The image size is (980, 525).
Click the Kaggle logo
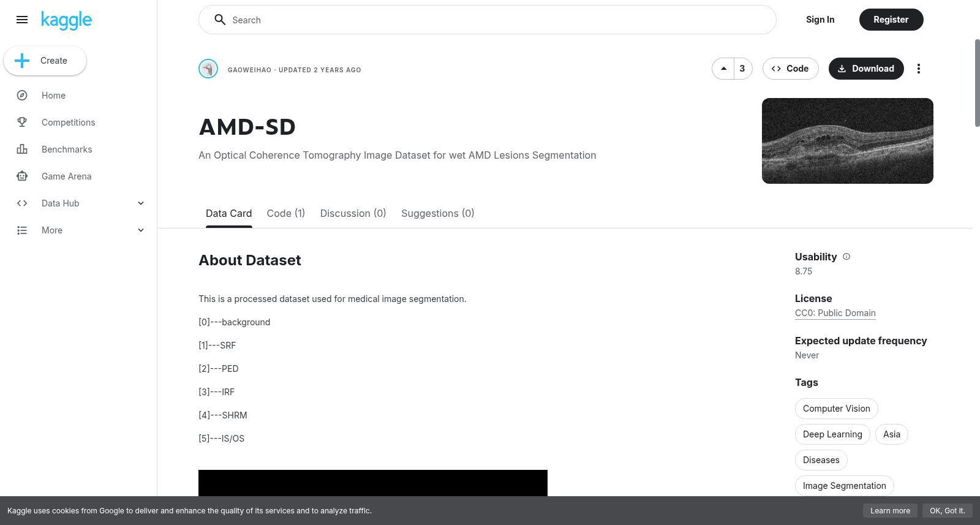(x=66, y=20)
